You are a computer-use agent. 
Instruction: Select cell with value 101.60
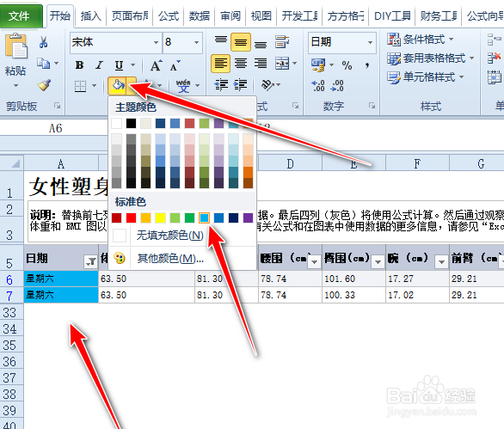353,279
